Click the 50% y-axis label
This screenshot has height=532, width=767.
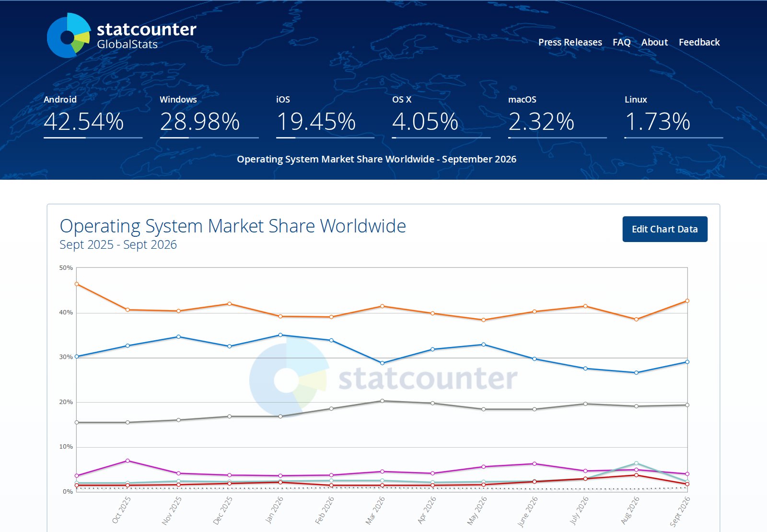click(x=66, y=267)
